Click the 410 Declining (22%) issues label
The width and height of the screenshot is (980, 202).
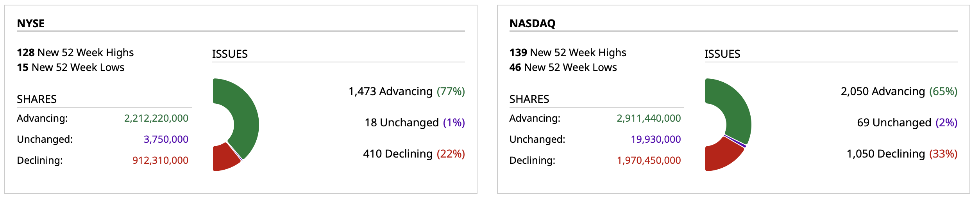click(414, 154)
